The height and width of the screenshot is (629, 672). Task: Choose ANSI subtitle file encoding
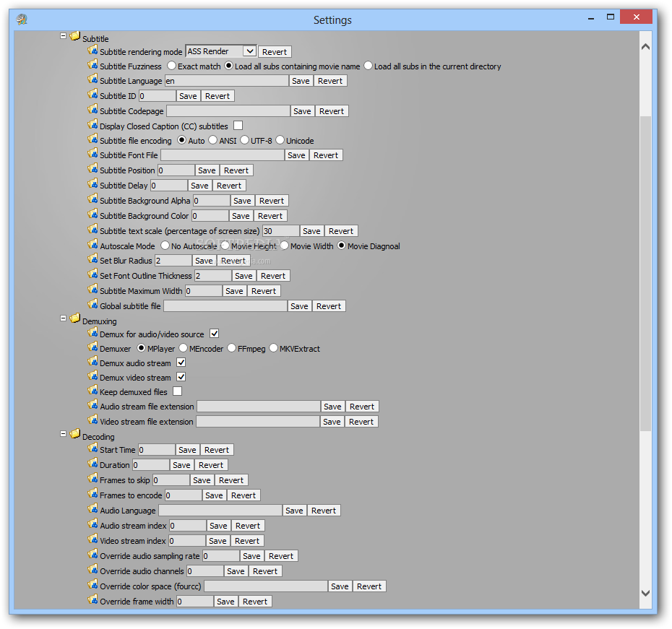(213, 140)
